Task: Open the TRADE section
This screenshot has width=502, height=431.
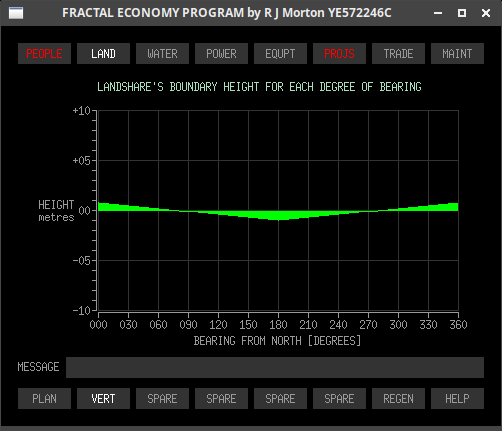Action: (398, 53)
